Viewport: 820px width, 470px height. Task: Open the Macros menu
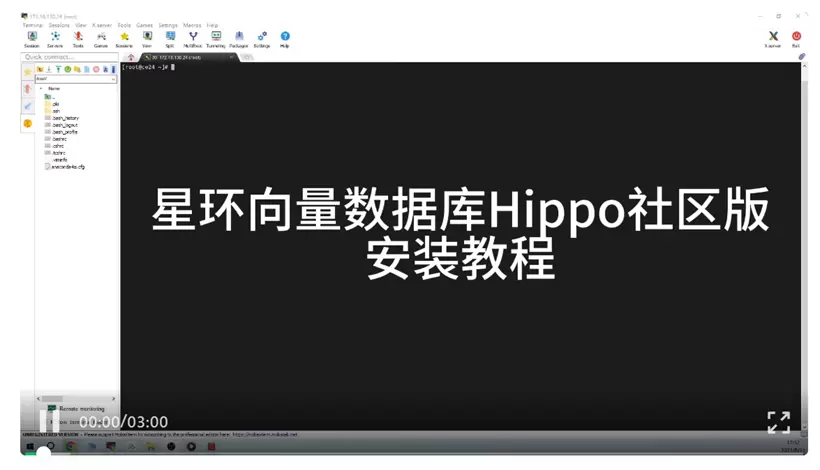pyautogui.click(x=192, y=25)
